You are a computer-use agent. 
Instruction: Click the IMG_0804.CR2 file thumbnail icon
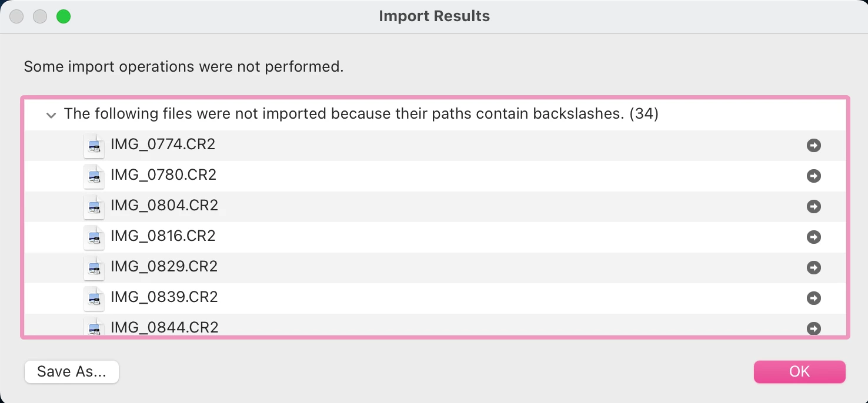click(x=94, y=207)
